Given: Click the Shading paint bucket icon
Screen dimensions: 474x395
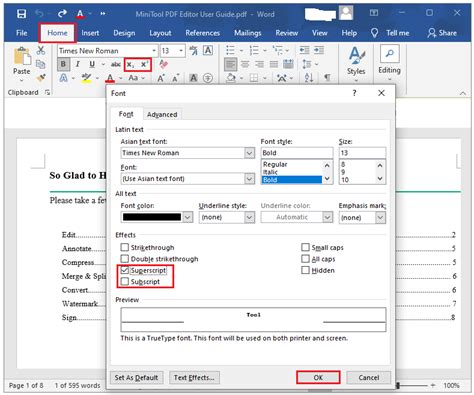Looking at the screenshot, I should point(231,78).
